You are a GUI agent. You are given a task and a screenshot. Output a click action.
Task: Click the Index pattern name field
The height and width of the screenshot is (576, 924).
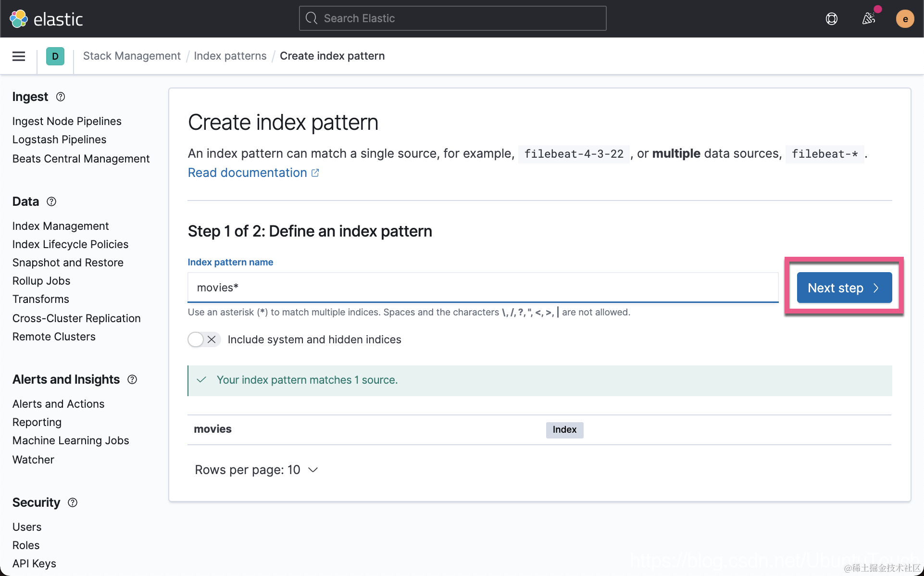[483, 288]
